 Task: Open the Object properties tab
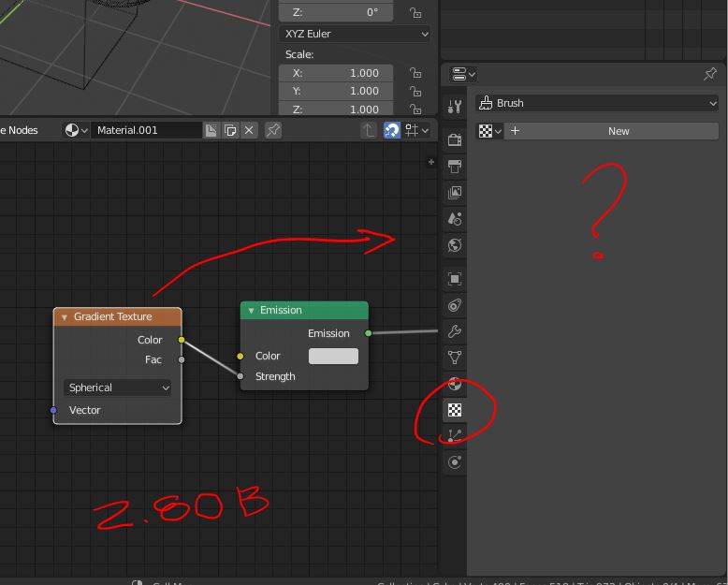pyautogui.click(x=455, y=279)
